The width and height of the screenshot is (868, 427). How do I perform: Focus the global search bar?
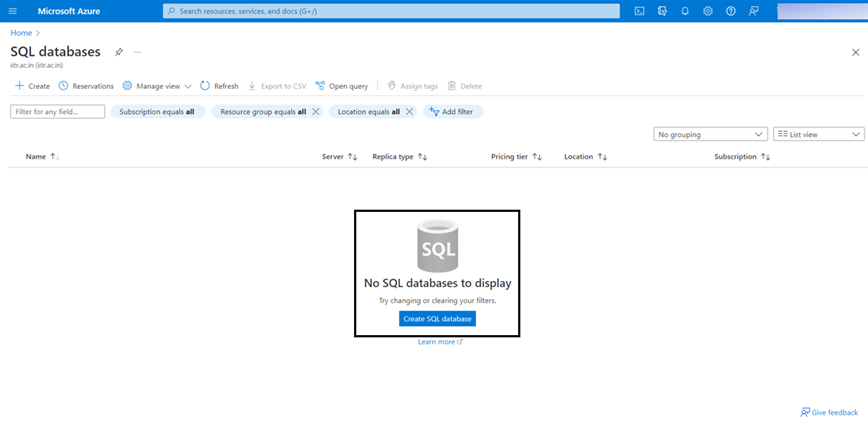tap(391, 11)
